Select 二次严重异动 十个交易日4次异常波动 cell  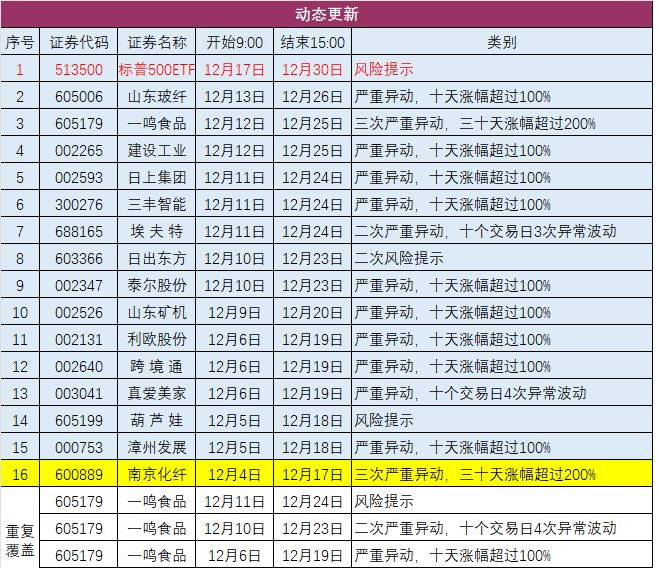click(502, 528)
